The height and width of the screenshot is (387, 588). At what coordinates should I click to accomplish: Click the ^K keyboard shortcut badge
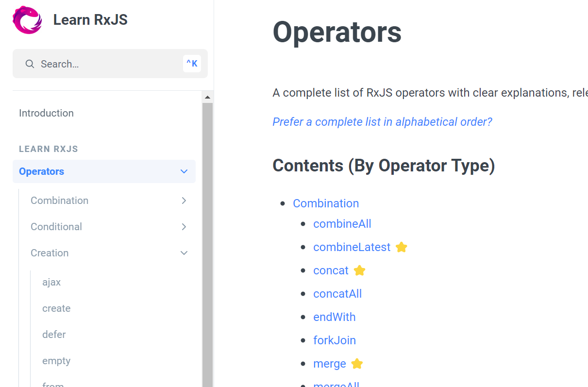(192, 63)
